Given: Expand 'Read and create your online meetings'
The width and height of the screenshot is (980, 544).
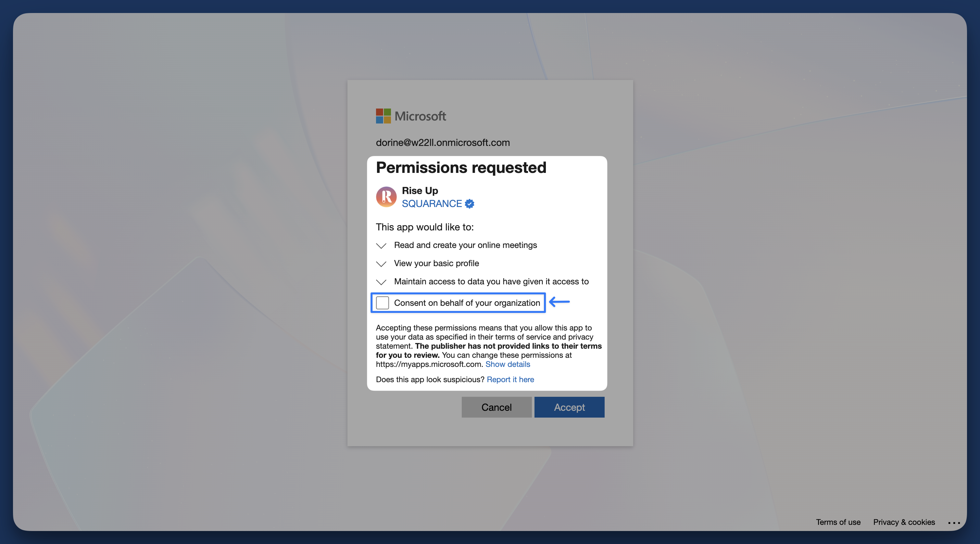Looking at the screenshot, I should 381,246.
